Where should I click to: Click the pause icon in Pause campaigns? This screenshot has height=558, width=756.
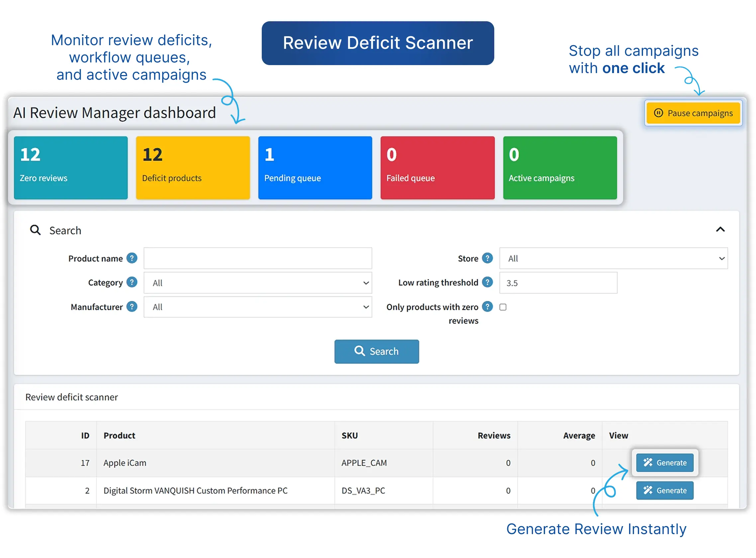tap(658, 113)
